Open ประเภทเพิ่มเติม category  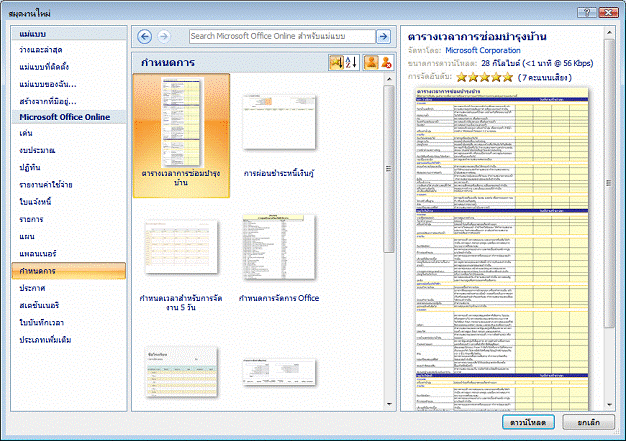point(45,340)
